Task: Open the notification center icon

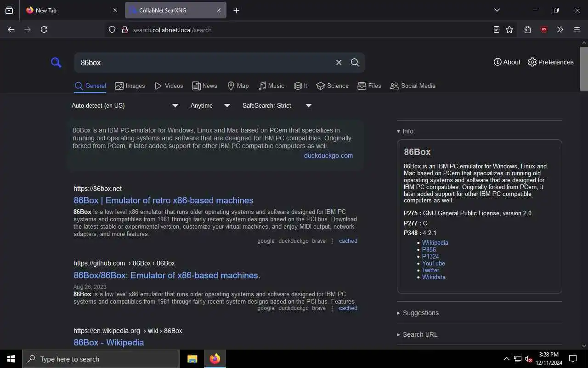Action: point(573,359)
